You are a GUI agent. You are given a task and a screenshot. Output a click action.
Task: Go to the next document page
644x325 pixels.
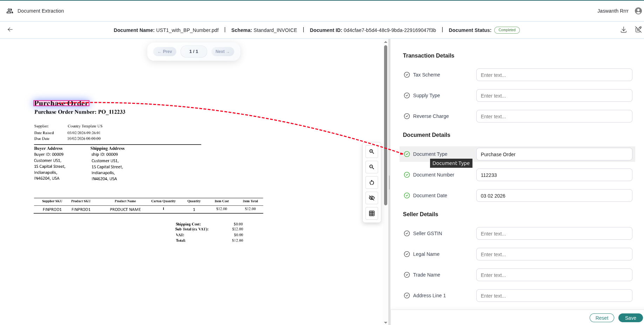click(222, 51)
